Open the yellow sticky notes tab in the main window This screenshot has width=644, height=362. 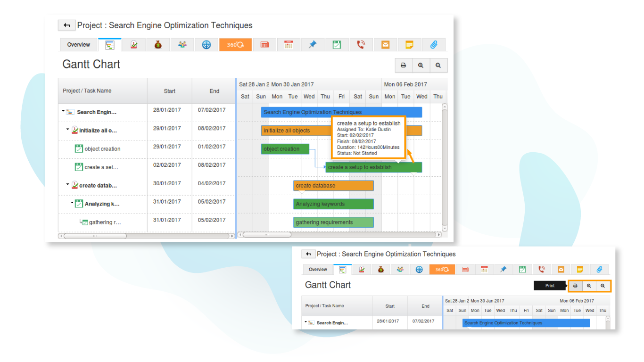click(409, 45)
